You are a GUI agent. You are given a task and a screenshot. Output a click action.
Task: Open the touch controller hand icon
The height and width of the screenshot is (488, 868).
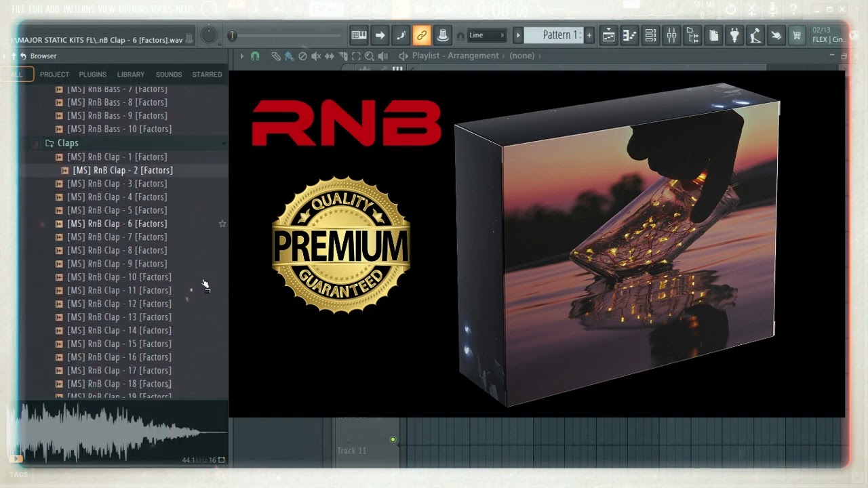coord(776,35)
